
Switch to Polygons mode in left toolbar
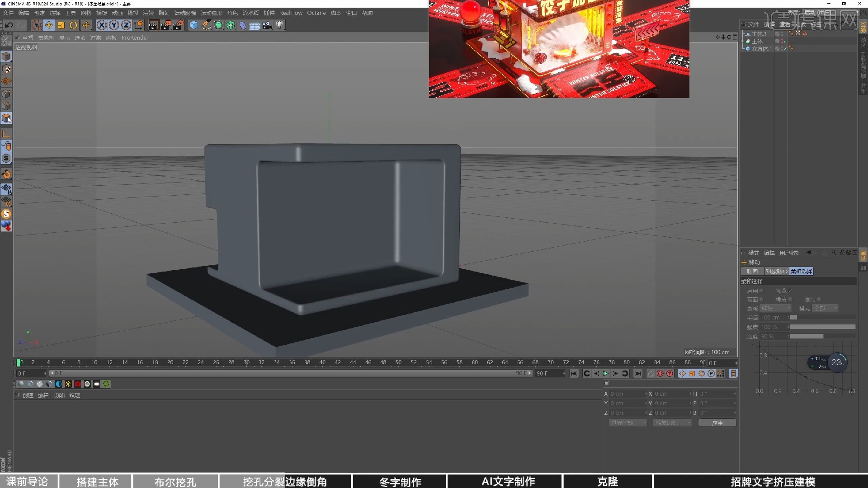(6, 118)
